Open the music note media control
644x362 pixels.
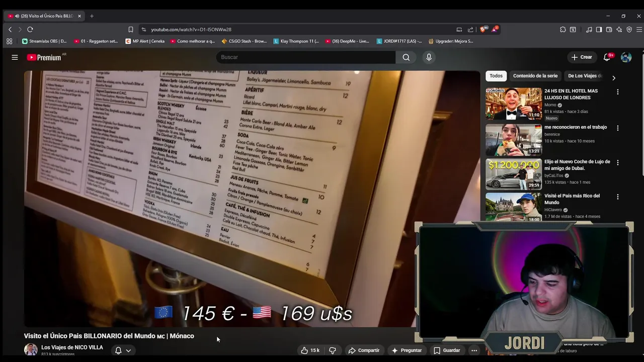[x=589, y=30]
